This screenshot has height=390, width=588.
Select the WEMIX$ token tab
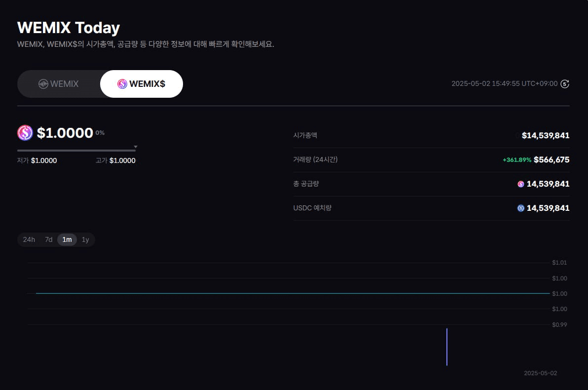pos(142,84)
